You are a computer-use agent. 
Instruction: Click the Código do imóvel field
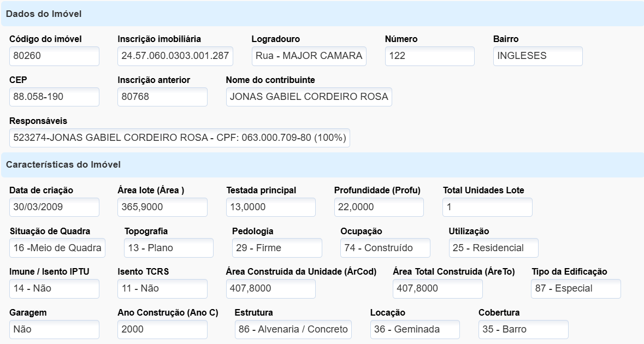click(x=54, y=56)
